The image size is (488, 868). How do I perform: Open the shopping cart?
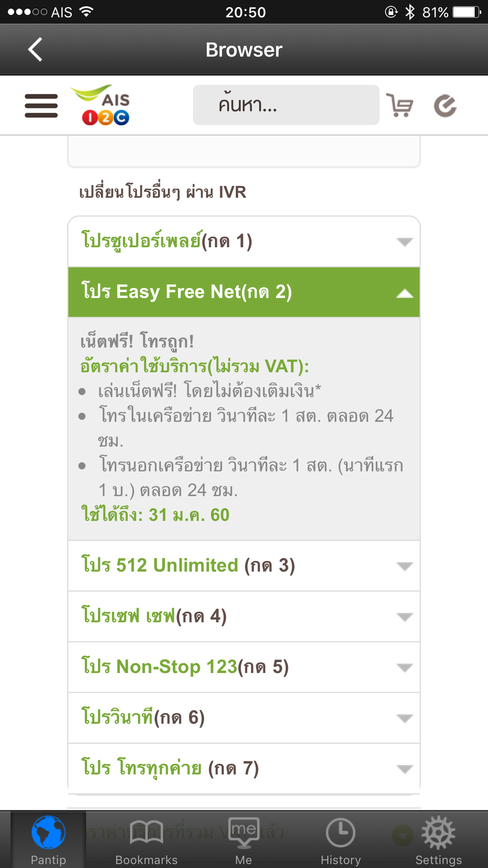[x=400, y=105]
